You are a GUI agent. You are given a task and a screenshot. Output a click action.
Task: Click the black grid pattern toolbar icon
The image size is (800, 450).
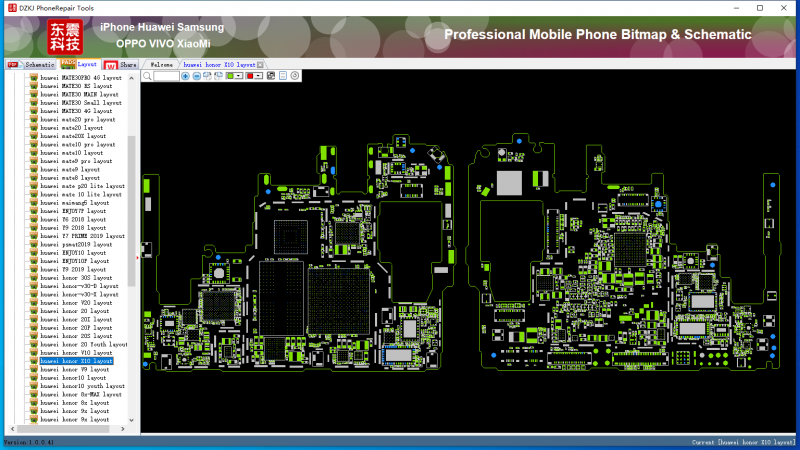271,76
